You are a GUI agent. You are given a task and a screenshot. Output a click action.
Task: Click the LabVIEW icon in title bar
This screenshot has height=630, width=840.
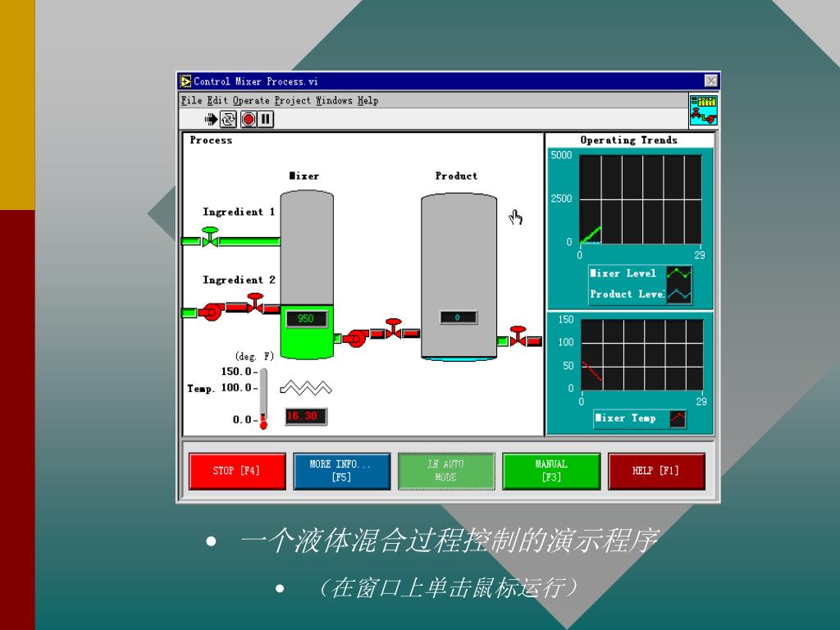[x=186, y=81]
